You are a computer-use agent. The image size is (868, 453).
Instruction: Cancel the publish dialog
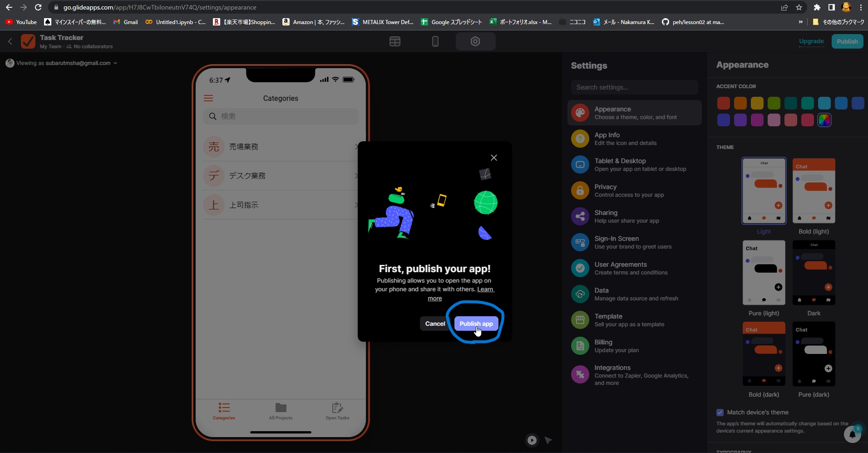pyautogui.click(x=435, y=324)
